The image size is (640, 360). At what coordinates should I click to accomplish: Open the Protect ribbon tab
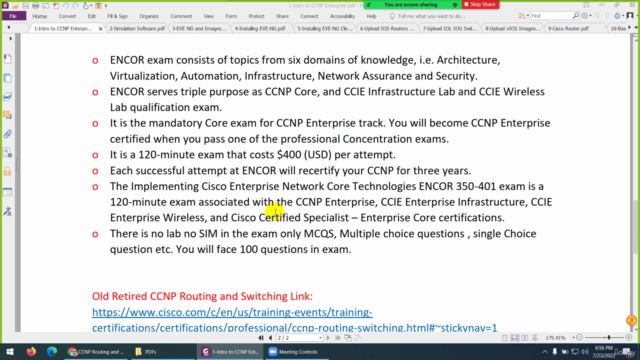(256, 16)
